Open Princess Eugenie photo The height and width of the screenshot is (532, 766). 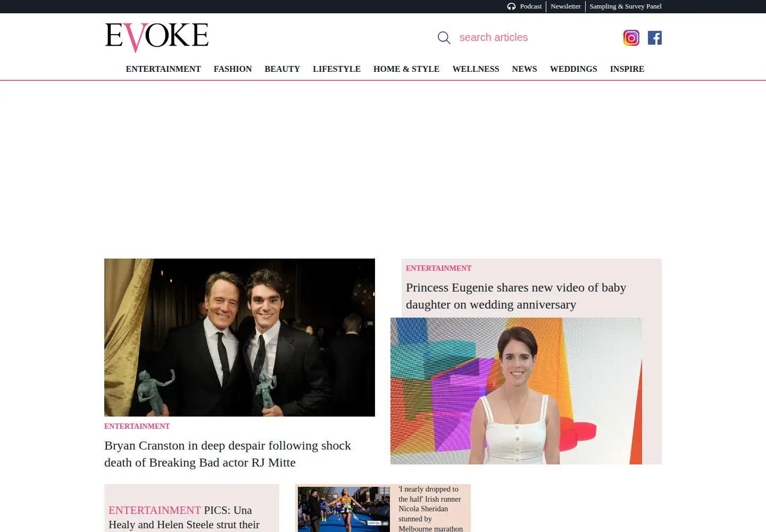(516, 391)
